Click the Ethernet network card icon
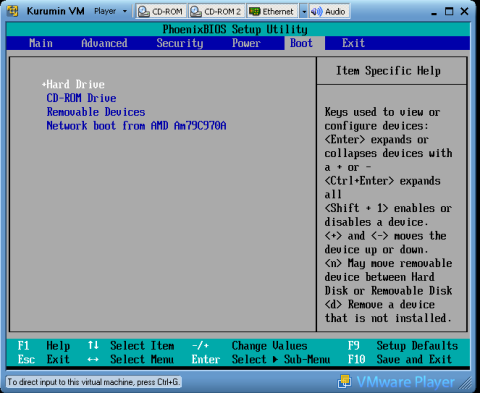The width and height of the screenshot is (480, 393). coord(255,12)
